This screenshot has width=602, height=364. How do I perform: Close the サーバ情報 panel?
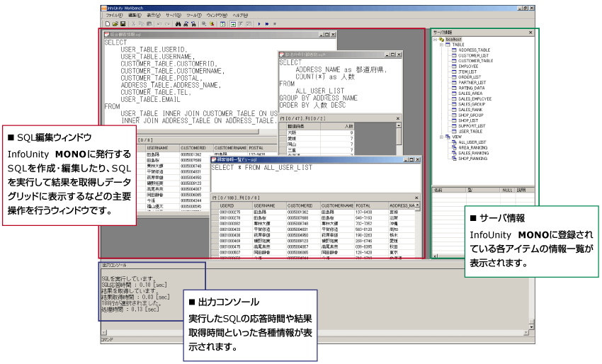(530, 33)
